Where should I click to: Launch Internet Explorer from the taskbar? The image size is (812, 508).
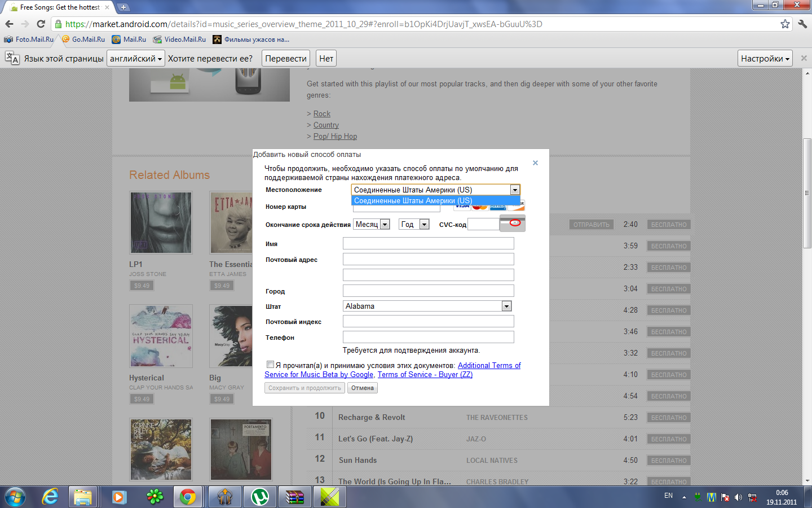[50, 497]
